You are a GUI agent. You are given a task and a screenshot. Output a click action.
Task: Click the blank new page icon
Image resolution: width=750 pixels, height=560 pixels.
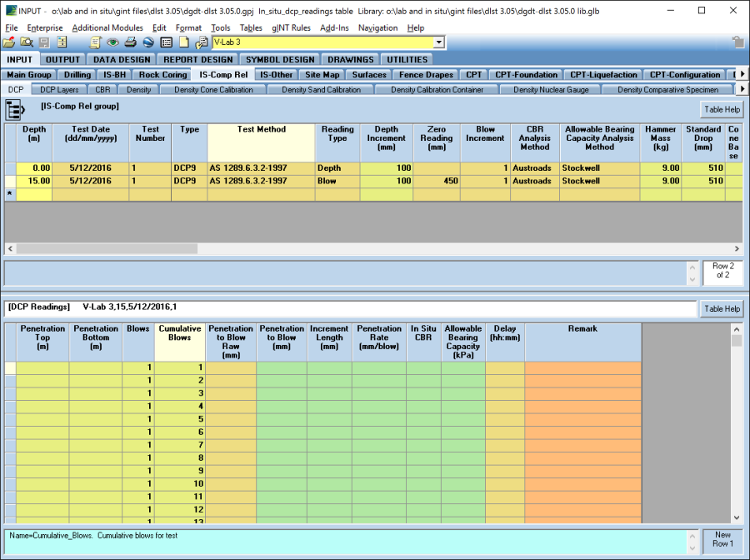pyautogui.click(x=184, y=42)
